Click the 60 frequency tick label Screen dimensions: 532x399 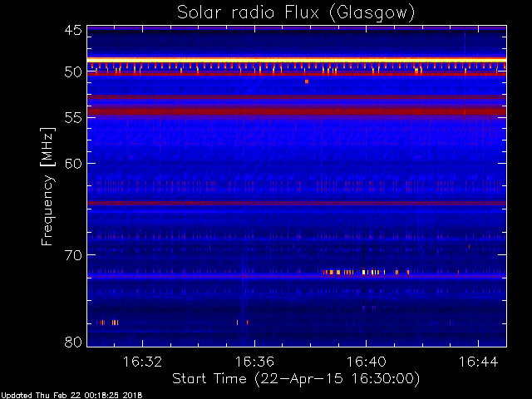tap(73, 164)
